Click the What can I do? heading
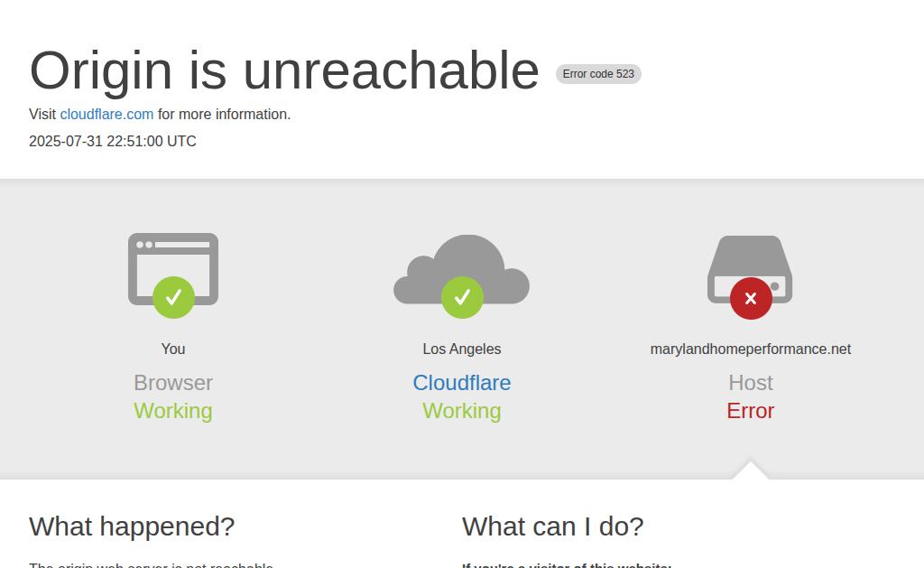 (553, 526)
